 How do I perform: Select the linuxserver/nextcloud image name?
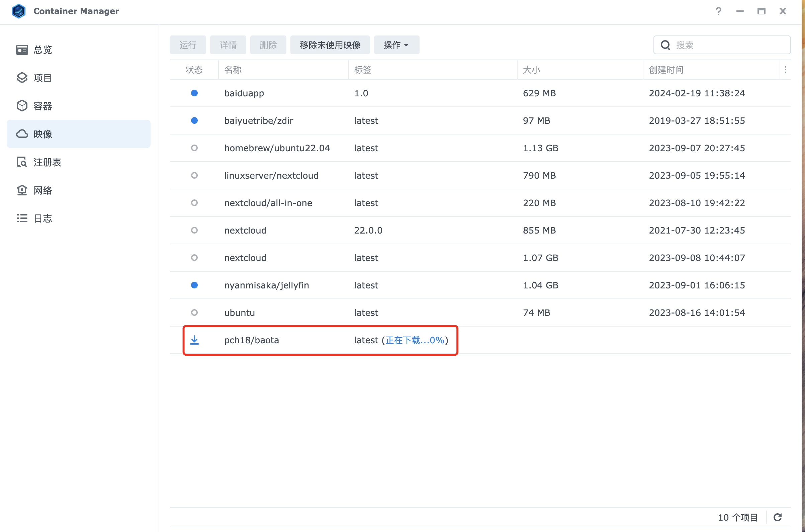271,176
